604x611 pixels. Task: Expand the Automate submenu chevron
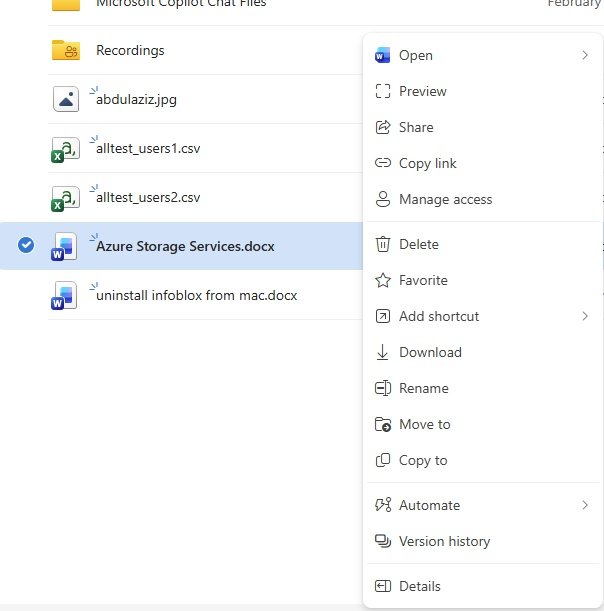[x=585, y=505]
